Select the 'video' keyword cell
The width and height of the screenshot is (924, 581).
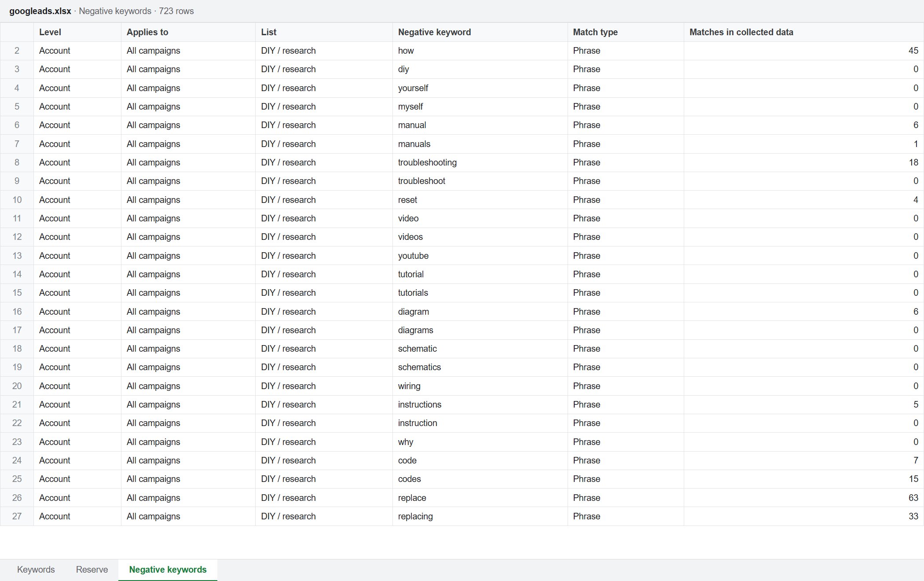click(x=480, y=218)
